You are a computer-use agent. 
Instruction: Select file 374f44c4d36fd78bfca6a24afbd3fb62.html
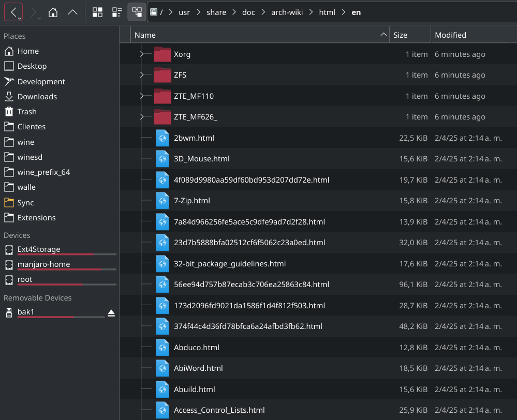pyautogui.click(x=248, y=326)
